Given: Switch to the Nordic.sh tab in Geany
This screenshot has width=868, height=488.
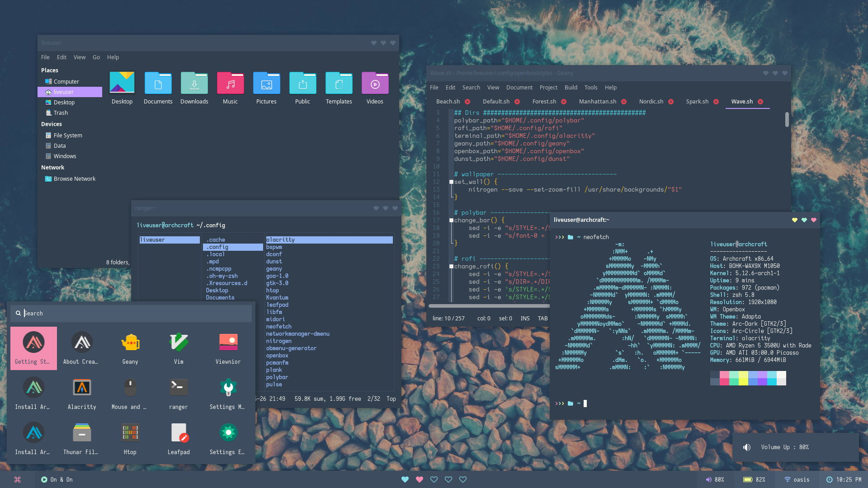Looking at the screenshot, I should tap(651, 102).
